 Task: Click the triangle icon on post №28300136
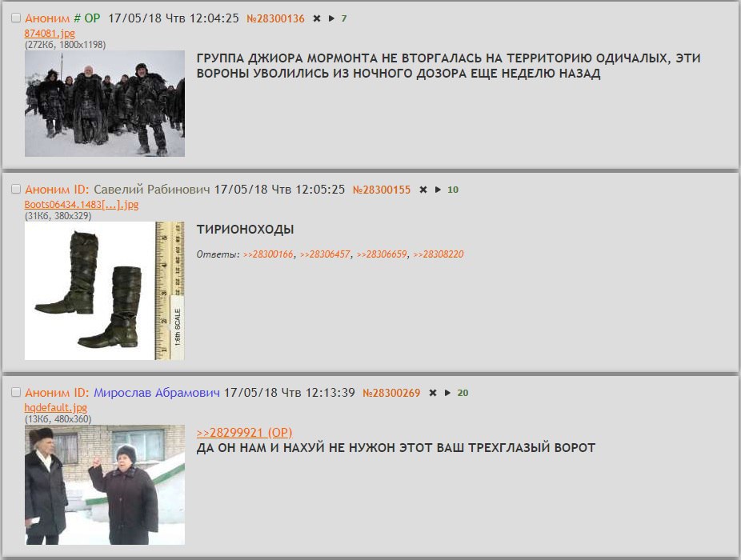(331, 18)
